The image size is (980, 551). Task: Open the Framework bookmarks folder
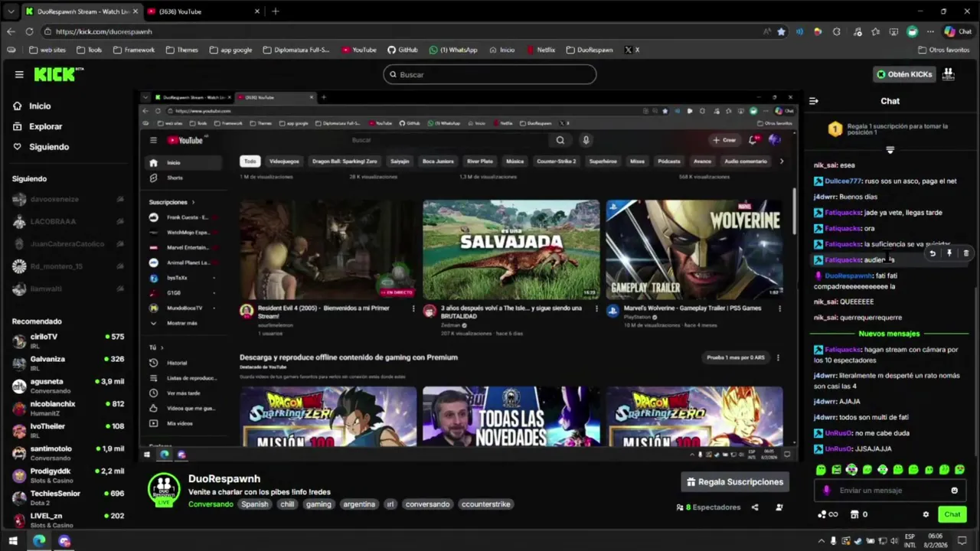(134, 50)
